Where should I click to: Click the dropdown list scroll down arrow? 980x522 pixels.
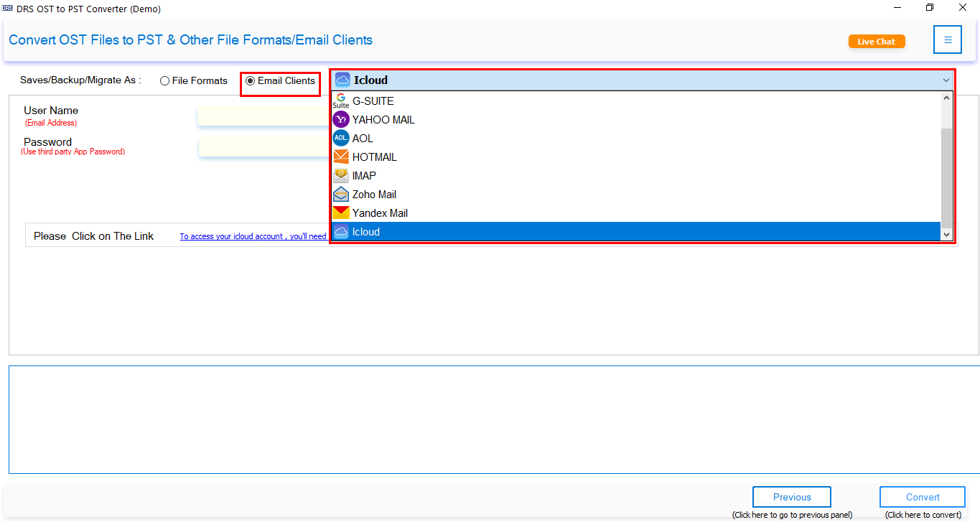(x=946, y=235)
